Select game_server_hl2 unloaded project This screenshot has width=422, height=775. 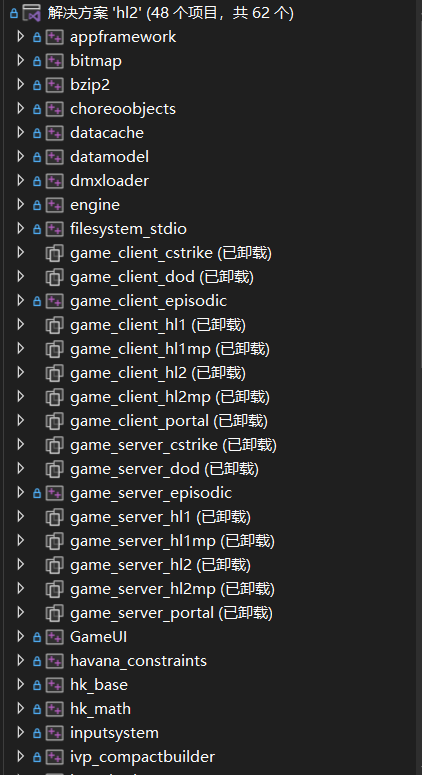click(161, 565)
